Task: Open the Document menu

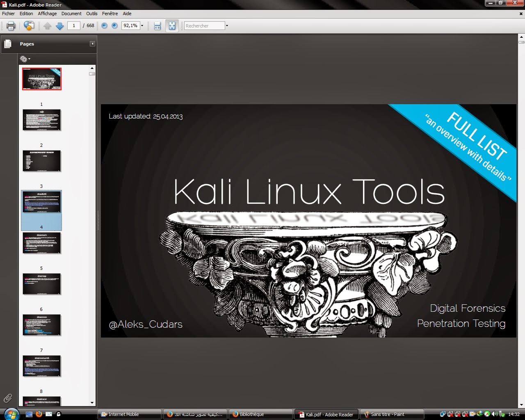Action: click(x=71, y=14)
